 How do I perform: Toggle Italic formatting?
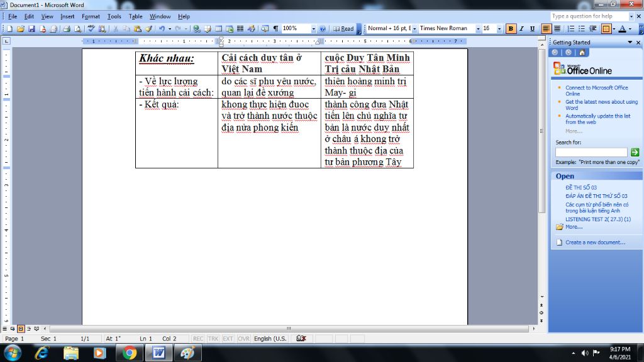[521, 29]
